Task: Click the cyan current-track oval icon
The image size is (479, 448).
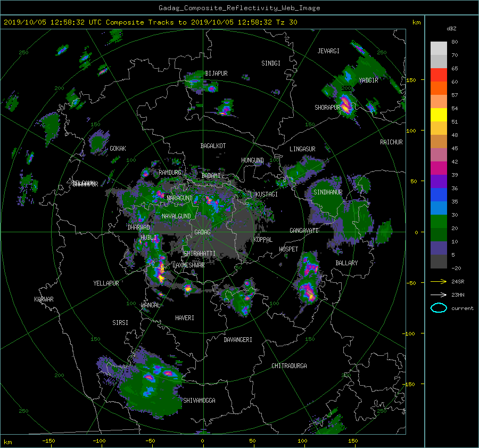Action: [439, 308]
